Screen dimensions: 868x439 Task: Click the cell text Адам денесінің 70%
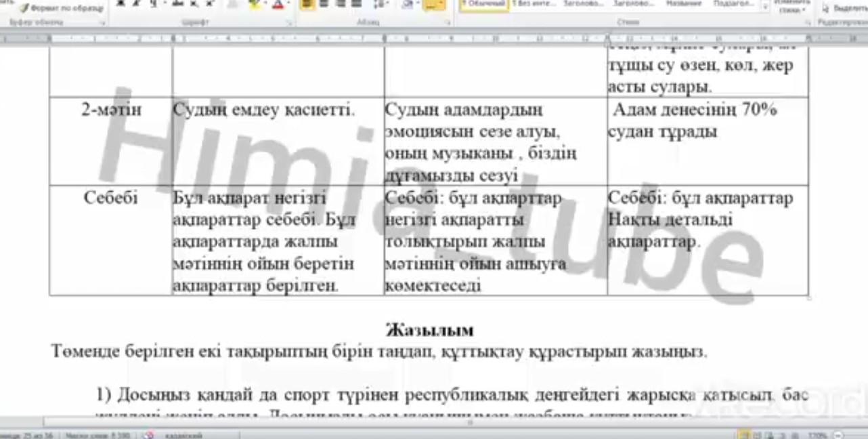[695, 110]
